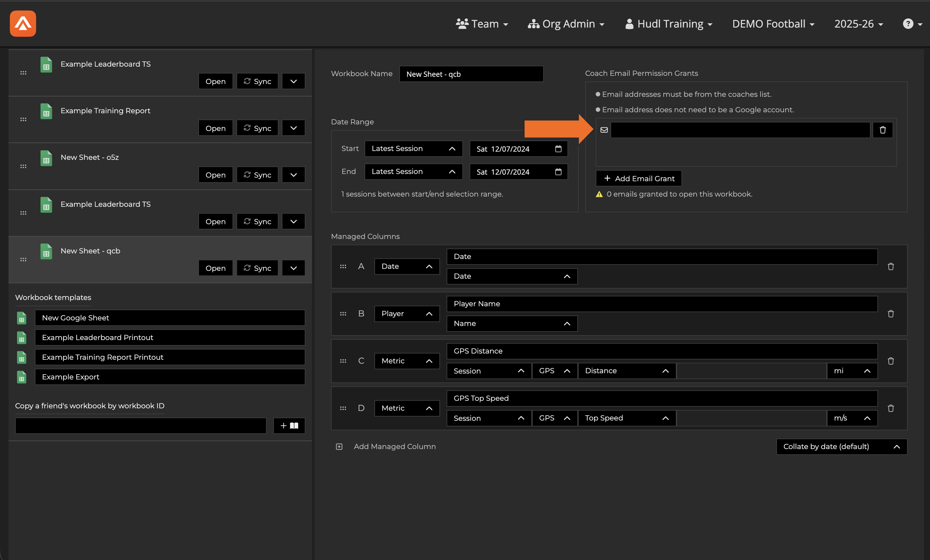Screen dimensions: 930x560
Task: Open column B Name field dropdown
Action: pyautogui.click(x=512, y=323)
